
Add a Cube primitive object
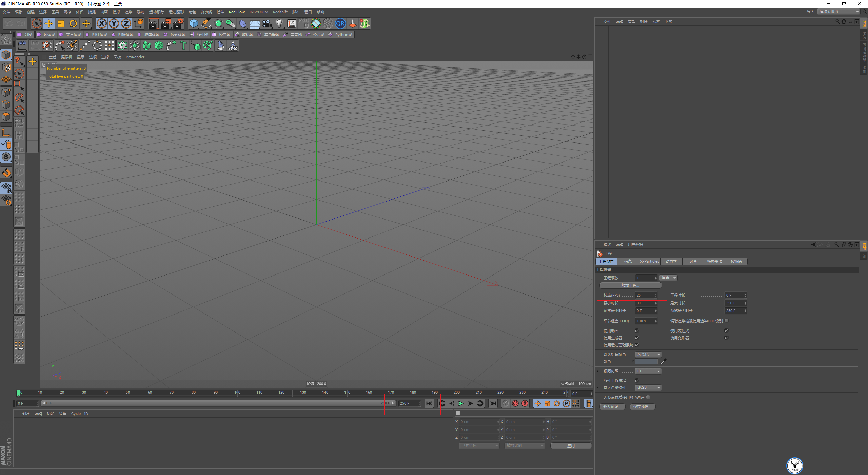(194, 23)
